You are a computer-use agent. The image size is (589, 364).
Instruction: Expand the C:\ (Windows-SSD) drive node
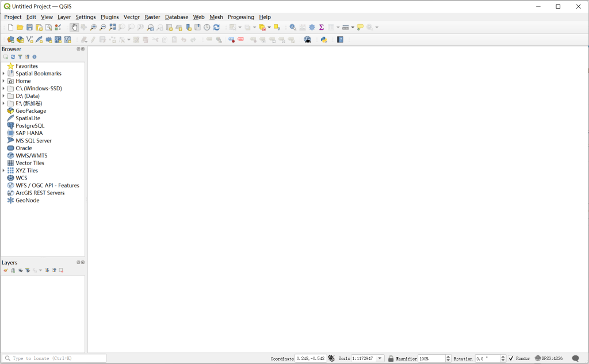(x=4, y=89)
